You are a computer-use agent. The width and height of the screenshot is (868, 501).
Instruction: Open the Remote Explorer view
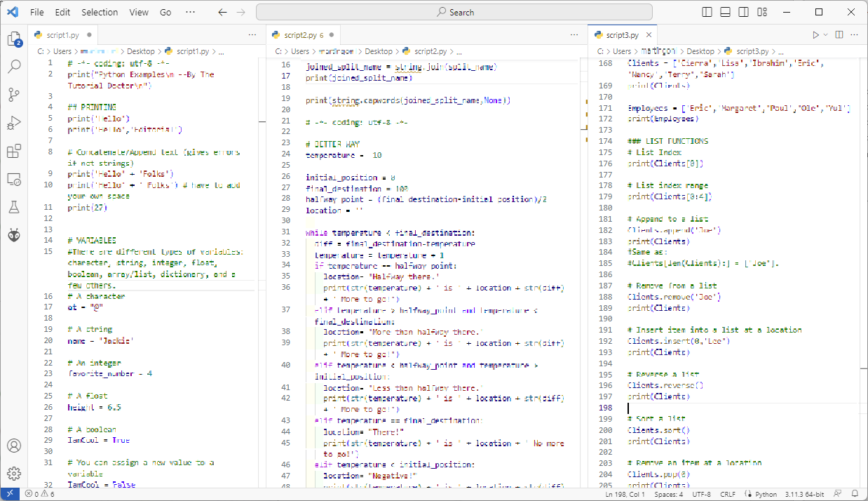point(14,180)
